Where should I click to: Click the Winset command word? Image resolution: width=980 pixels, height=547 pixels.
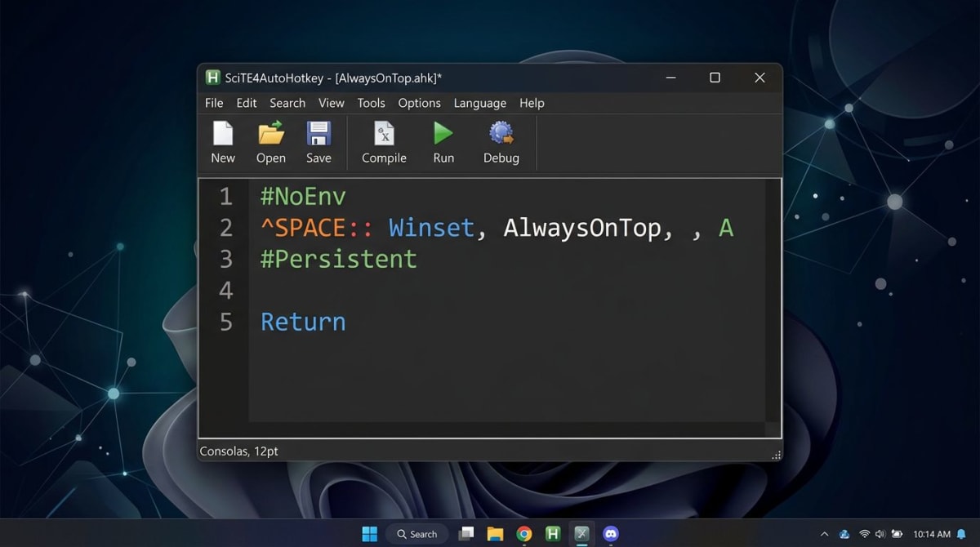(x=432, y=228)
